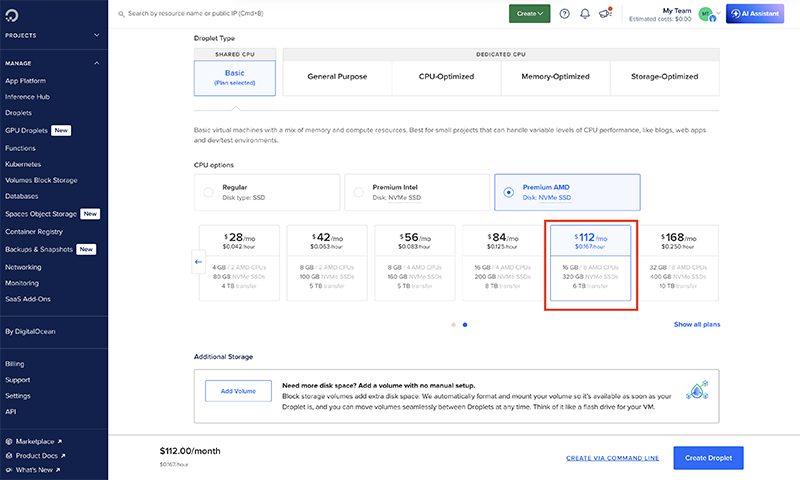Go to the first plans page dot
This screenshot has height=480, width=800.
[453, 324]
